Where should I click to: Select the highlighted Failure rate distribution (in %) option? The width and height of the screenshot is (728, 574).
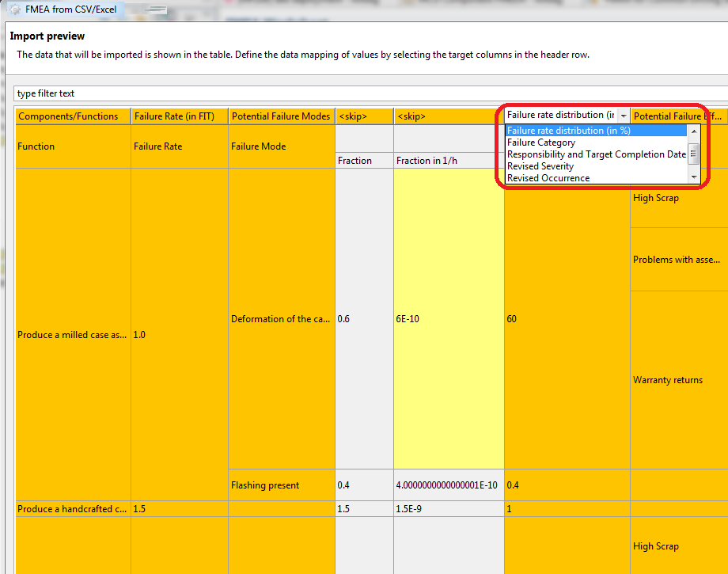pyautogui.click(x=568, y=131)
